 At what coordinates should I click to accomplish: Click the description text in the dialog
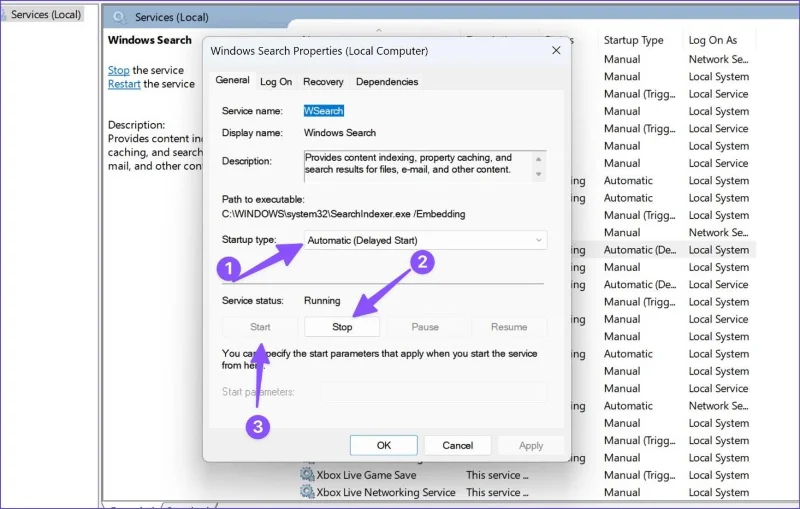pyautogui.click(x=408, y=163)
